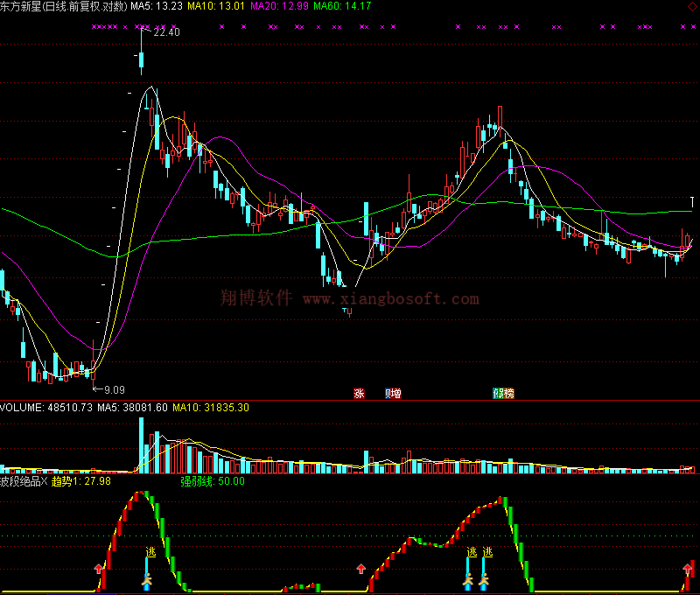The image size is (700, 595).
Task: Click the 22.40 high price annotation
Action: click(165, 32)
